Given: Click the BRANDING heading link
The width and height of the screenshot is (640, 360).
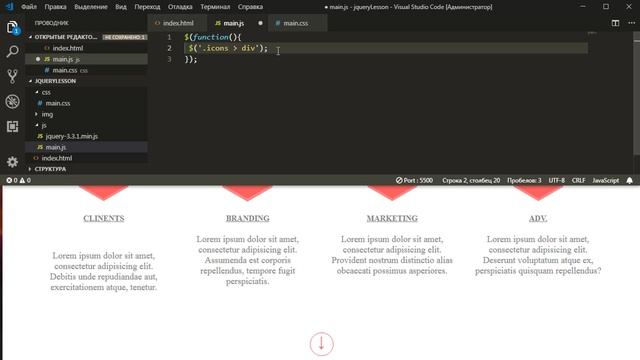Looking at the screenshot, I should point(248,218).
